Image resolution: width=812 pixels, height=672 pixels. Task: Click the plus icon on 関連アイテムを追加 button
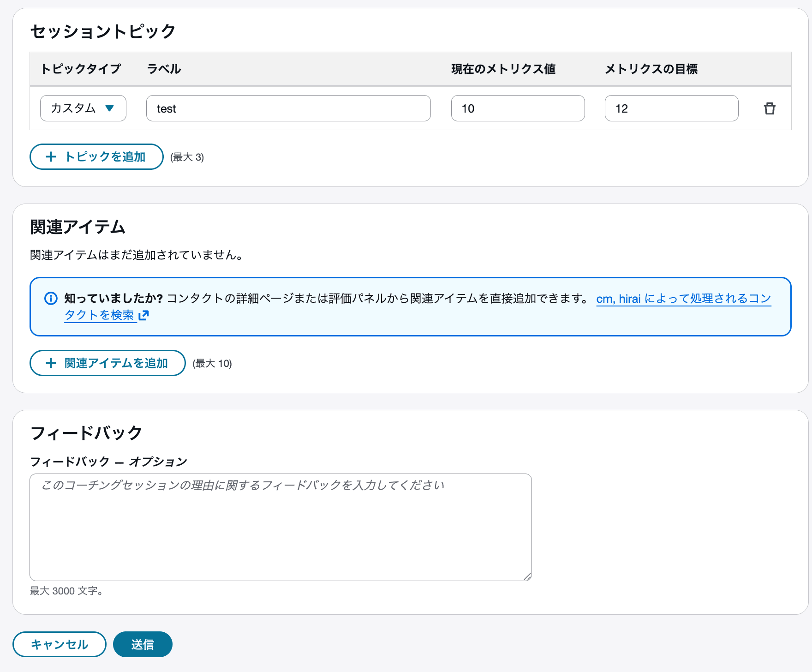[x=51, y=363]
